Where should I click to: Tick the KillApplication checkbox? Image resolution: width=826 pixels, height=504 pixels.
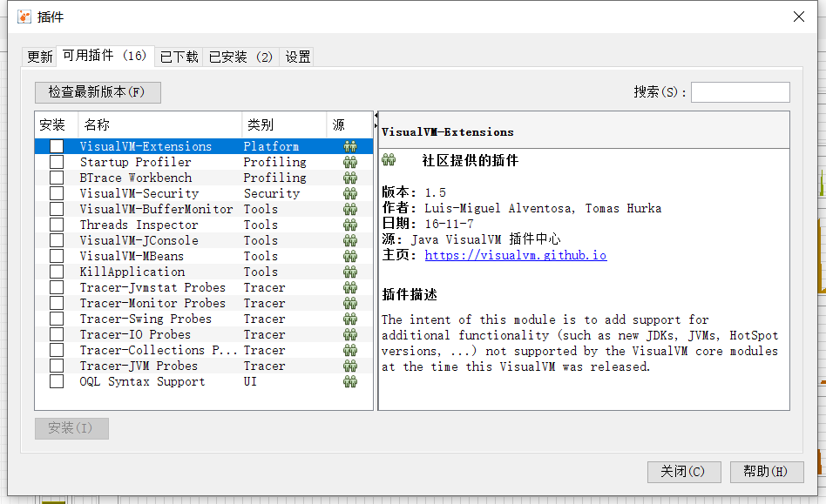click(x=57, y=272)
